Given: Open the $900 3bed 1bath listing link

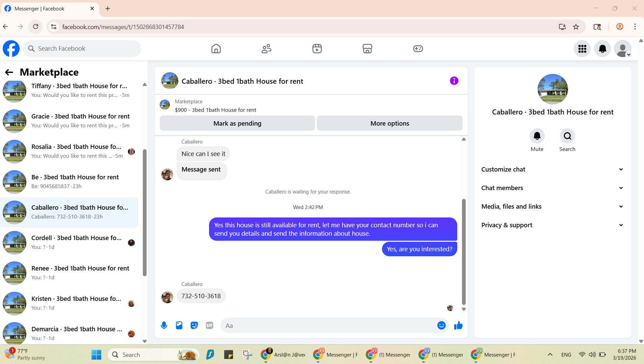Looking at the screenshot, I should [215, 110].
